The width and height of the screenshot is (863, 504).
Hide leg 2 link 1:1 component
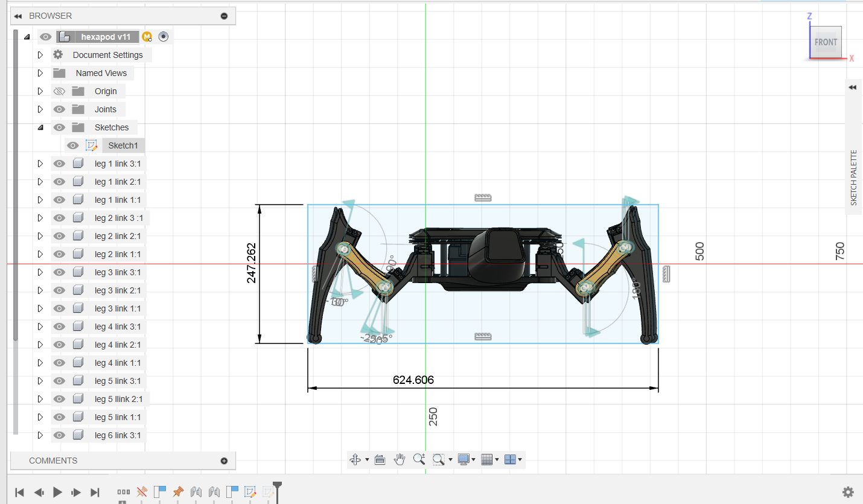(59, 254)
